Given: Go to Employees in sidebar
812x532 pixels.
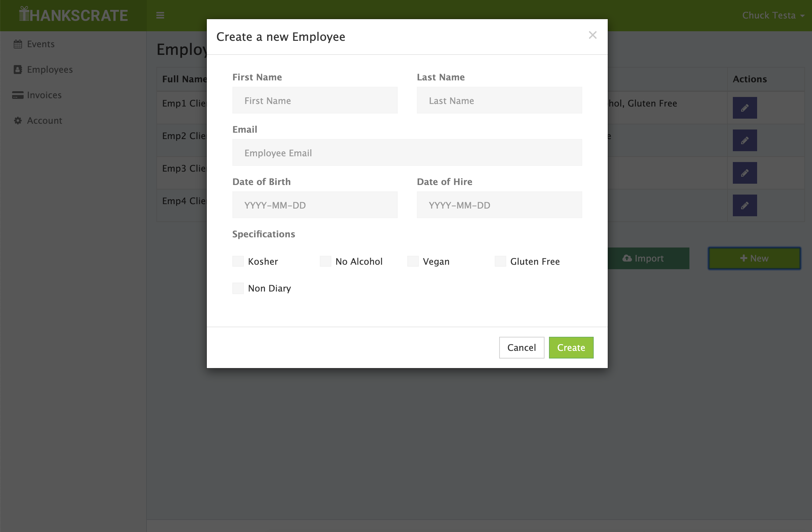Looking at the screenshot, I should point(43,70).
